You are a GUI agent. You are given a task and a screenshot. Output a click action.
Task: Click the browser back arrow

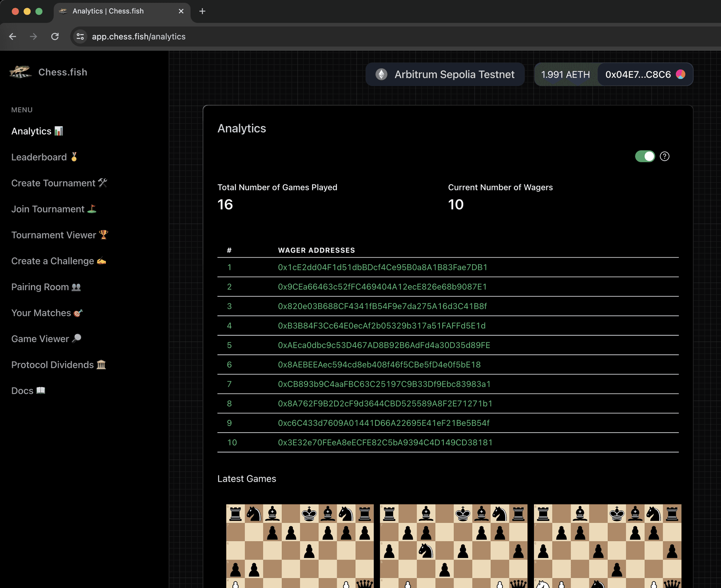(12, 36)
